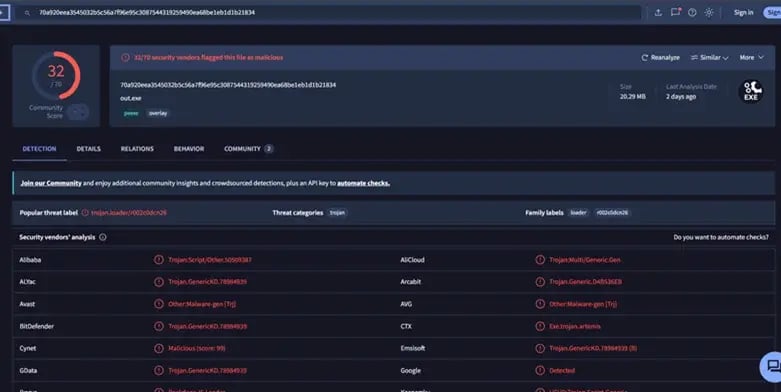Click the Alibaba row detection warning icon
Viewport: 781px width, 392px height.
(158, 260)
